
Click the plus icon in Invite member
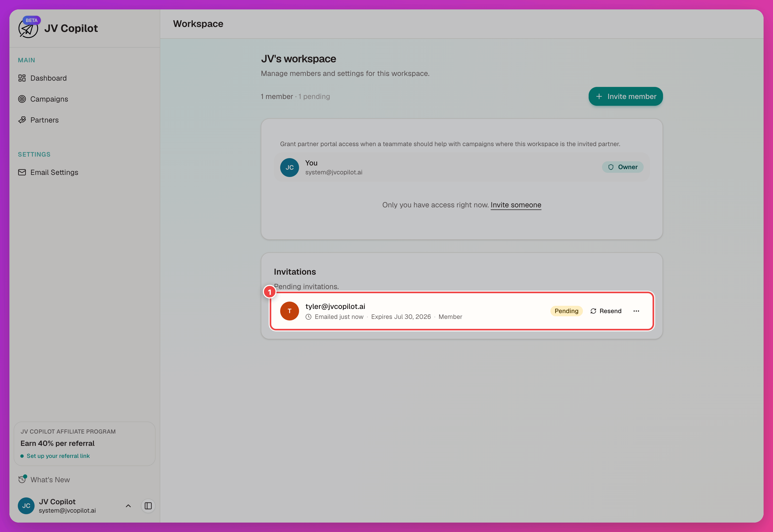[x=599, y=96]
